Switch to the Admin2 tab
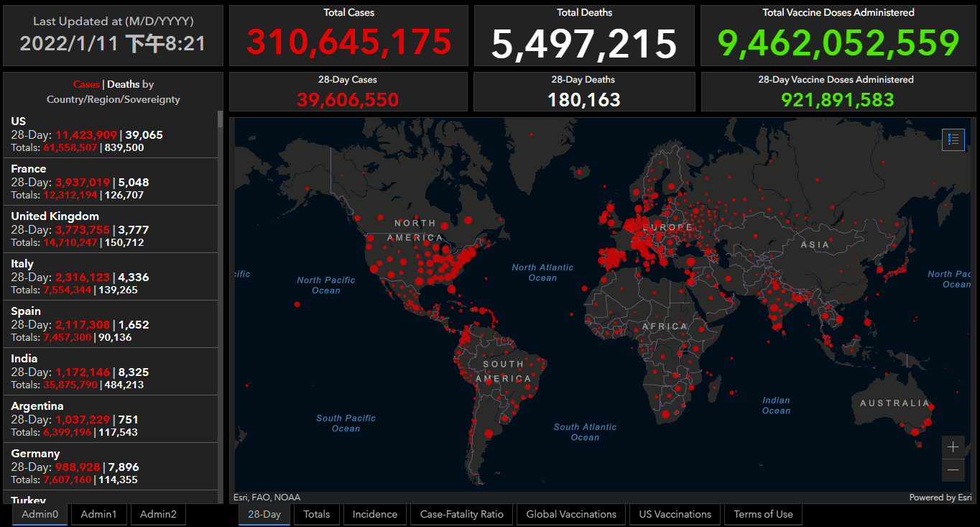The image size is (980, 527). [158, 514]
